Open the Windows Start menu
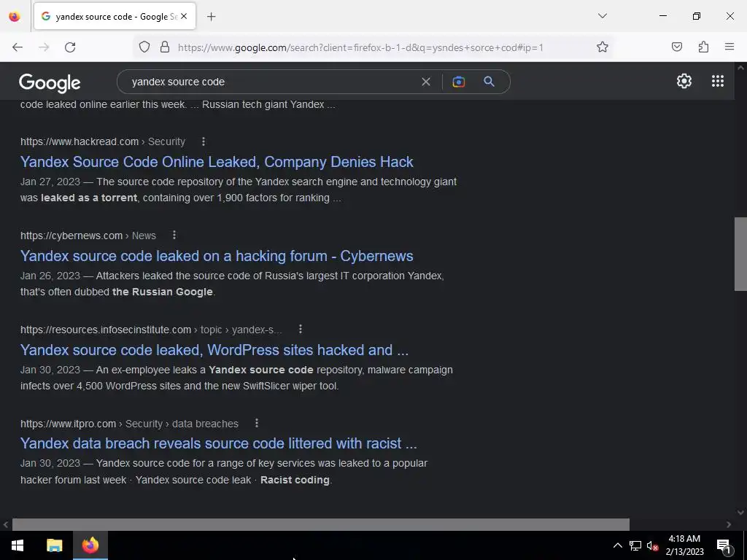Image resolution: width=747 pixels, height=560 pixels. (x=18, y=545)
